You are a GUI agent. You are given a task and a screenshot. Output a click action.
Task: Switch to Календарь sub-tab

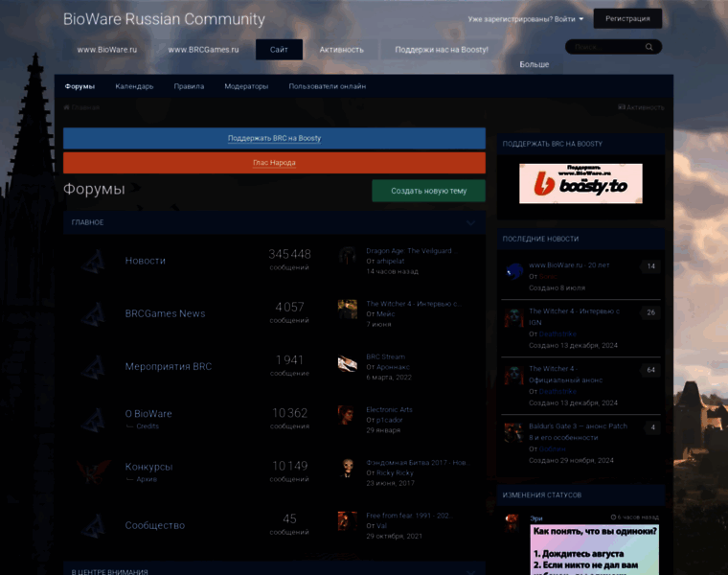click(134, 86)
